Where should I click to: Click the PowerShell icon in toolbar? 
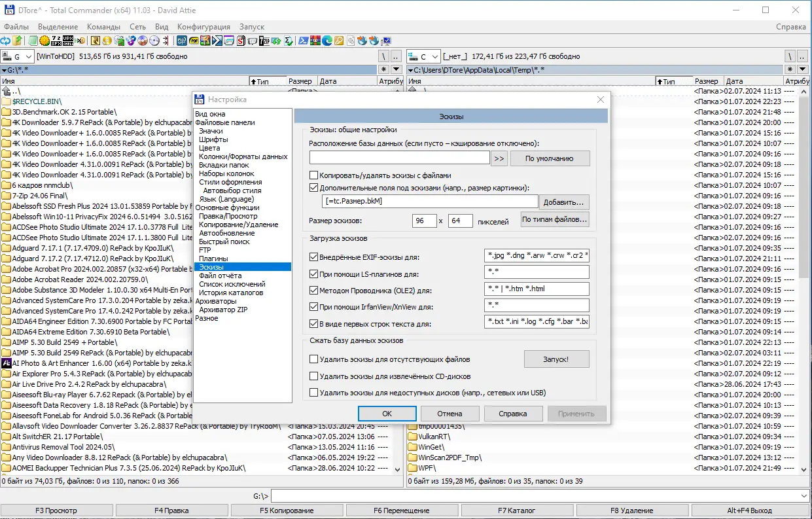[x=304, y=41]
